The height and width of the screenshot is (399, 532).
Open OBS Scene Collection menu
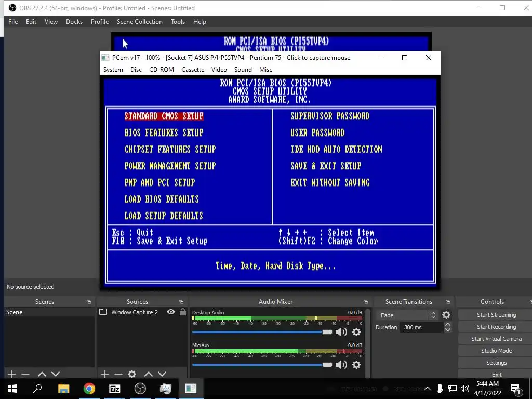tap(139, 22)
